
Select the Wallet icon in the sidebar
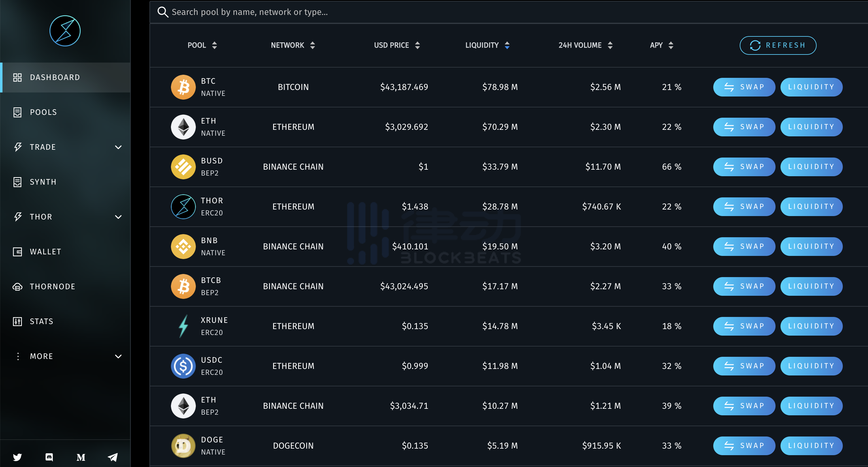(x=17, y=251)
